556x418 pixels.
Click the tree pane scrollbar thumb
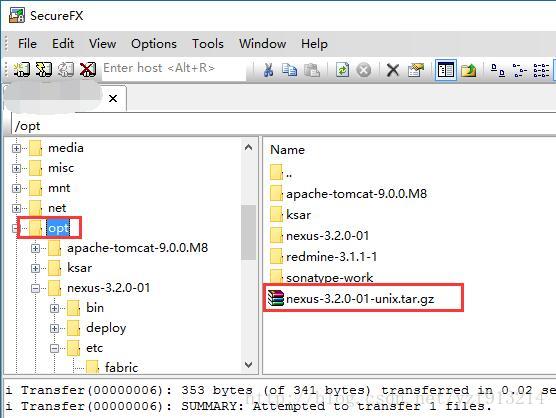pos(249,232)
